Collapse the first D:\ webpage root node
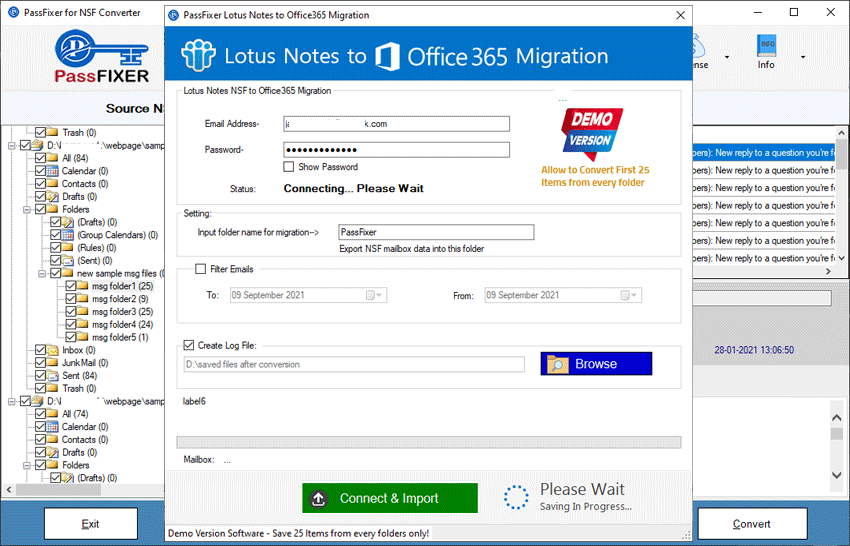This screenshot has width=850, height=546. point(11,145)
